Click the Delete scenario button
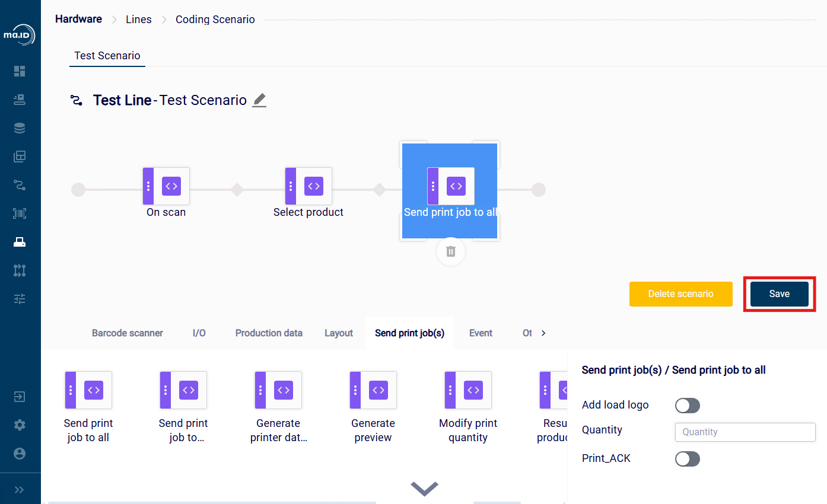 680,294
